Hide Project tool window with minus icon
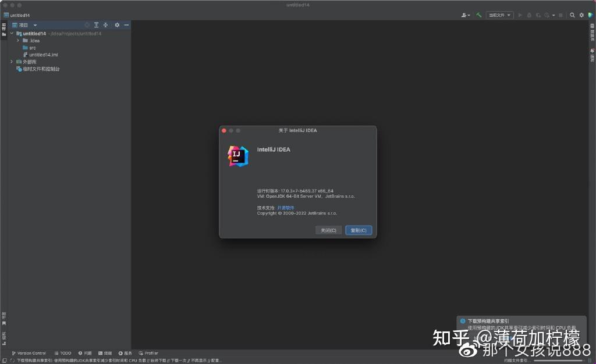 126,25
